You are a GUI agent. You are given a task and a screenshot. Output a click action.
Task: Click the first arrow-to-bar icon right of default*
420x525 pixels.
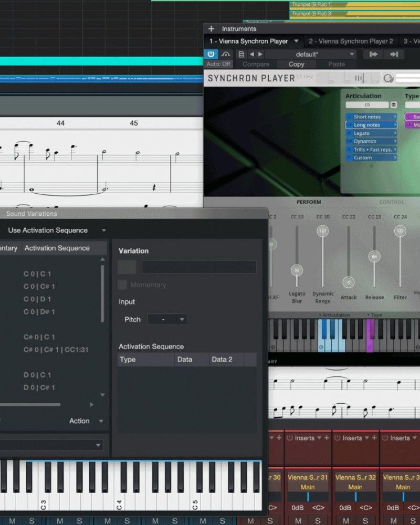pos(373,54)
